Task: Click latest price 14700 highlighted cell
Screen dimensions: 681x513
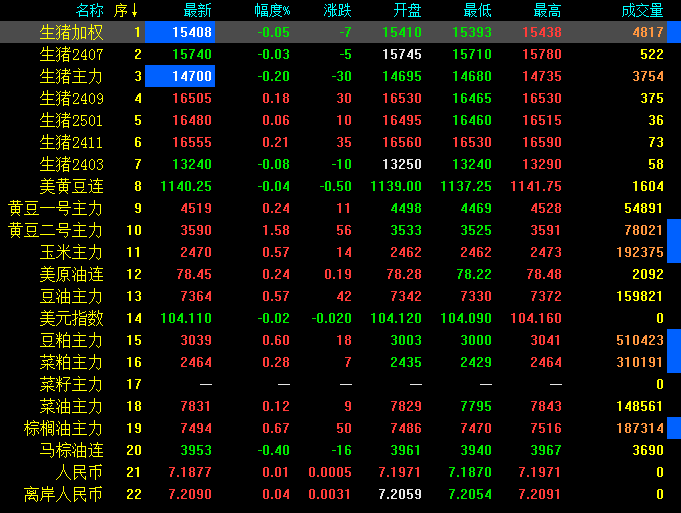Action: click(180, 76)
